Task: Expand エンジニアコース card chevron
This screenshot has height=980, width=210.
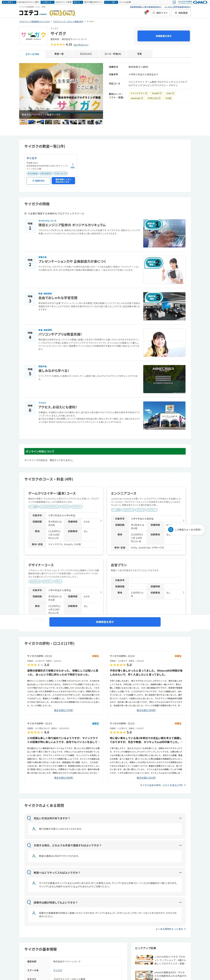Action: 183,521
